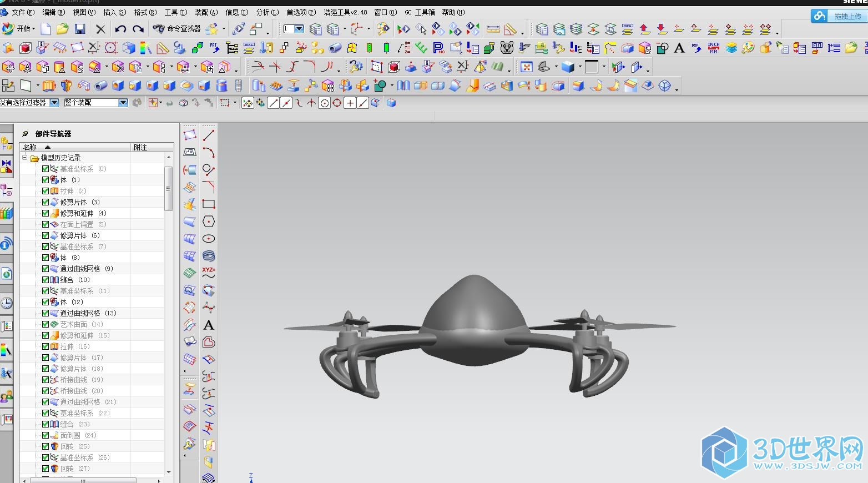The width and height of the screenshot is (868, 483).
Task: Open the 首选项(P) menu
Action: coord(301,12)
